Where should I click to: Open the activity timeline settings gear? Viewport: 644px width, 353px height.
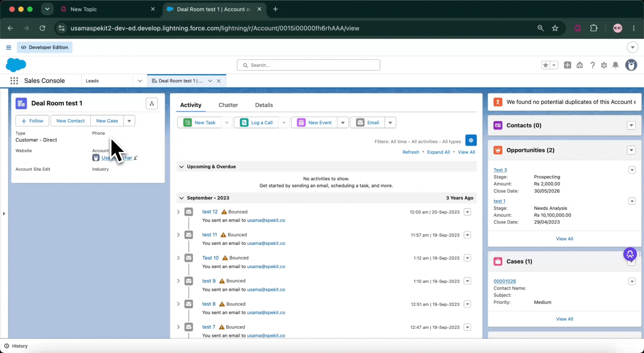point(471,140)
